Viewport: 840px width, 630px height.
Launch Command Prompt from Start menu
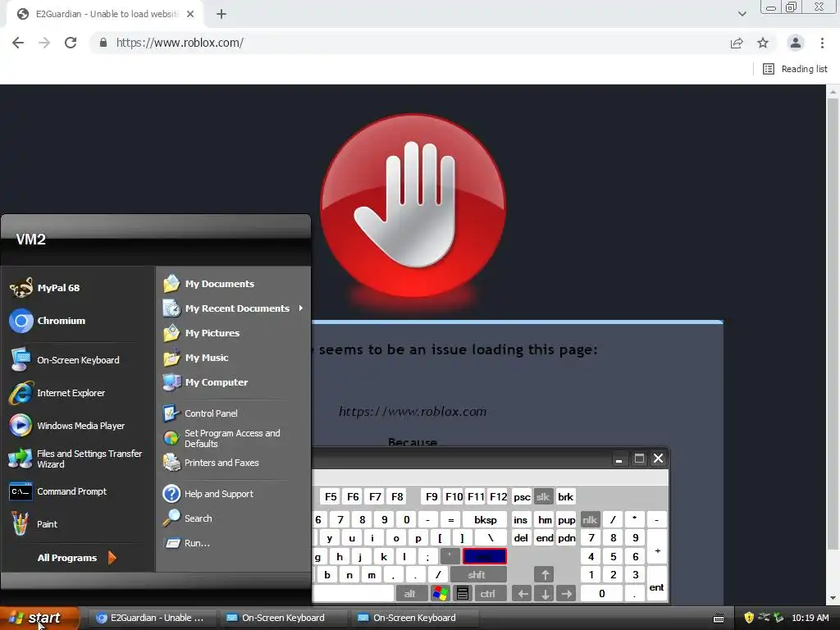pos(58,491)
